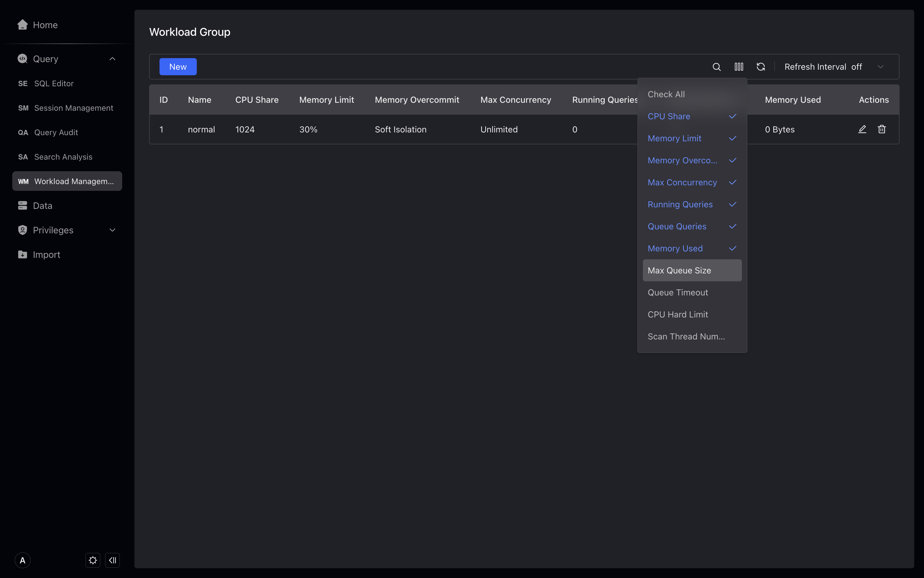The image size is (924, 578).
Task: Click the 'Soft Isolation' cell
Action: 401,130
